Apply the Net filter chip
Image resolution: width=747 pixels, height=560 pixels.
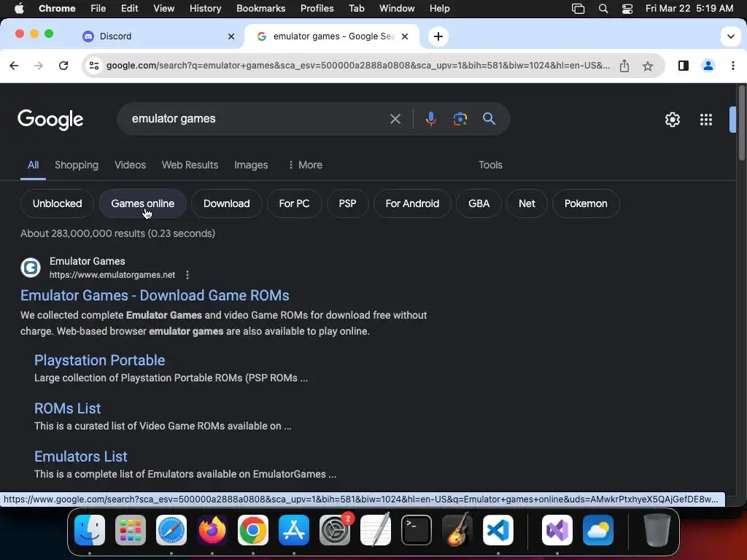tap(527, 204)
